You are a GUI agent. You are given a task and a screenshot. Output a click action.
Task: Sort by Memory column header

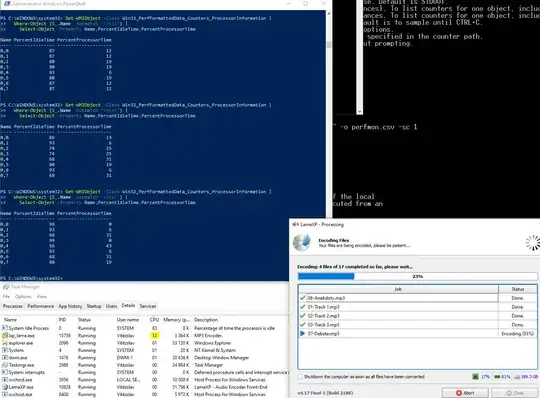(x=176, y=320)
